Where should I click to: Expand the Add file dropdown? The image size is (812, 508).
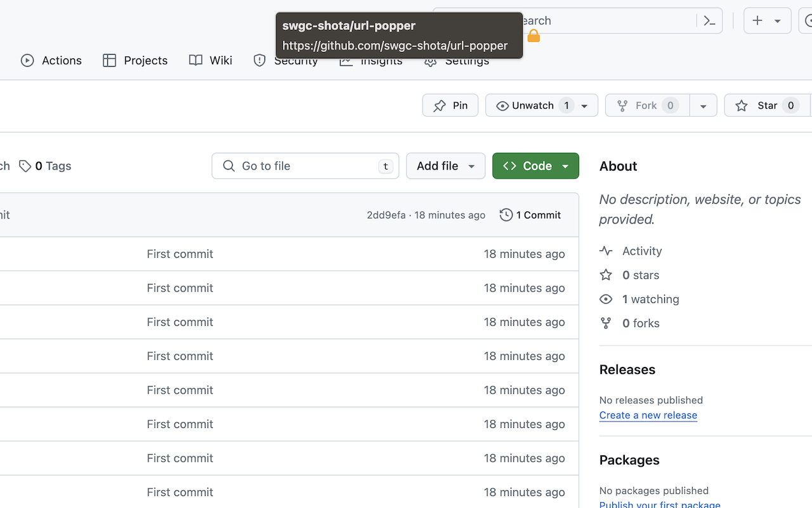(x=445, y=166)
